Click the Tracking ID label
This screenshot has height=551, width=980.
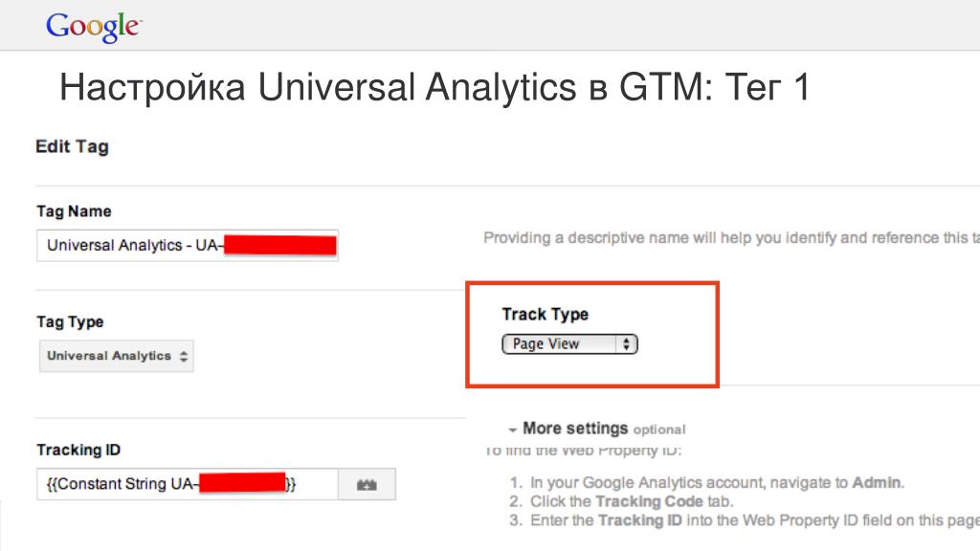78,450
